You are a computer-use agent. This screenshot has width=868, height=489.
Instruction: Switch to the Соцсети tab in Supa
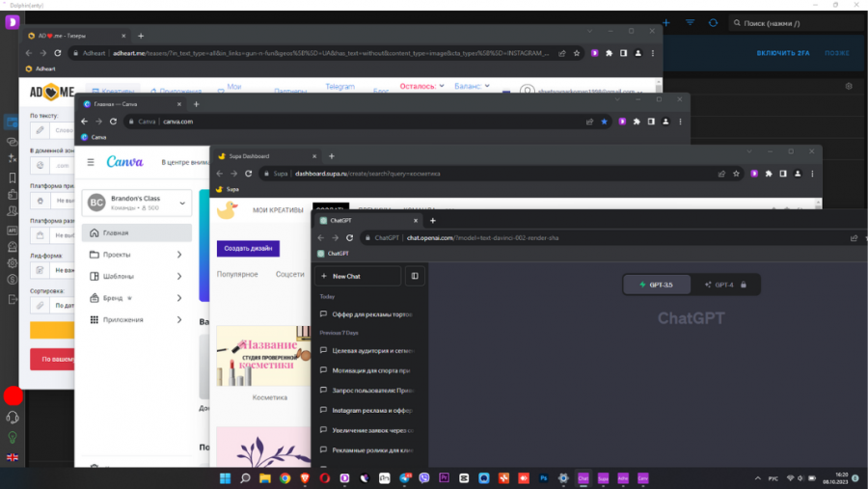pyautogui.click(x=290, y=274)
